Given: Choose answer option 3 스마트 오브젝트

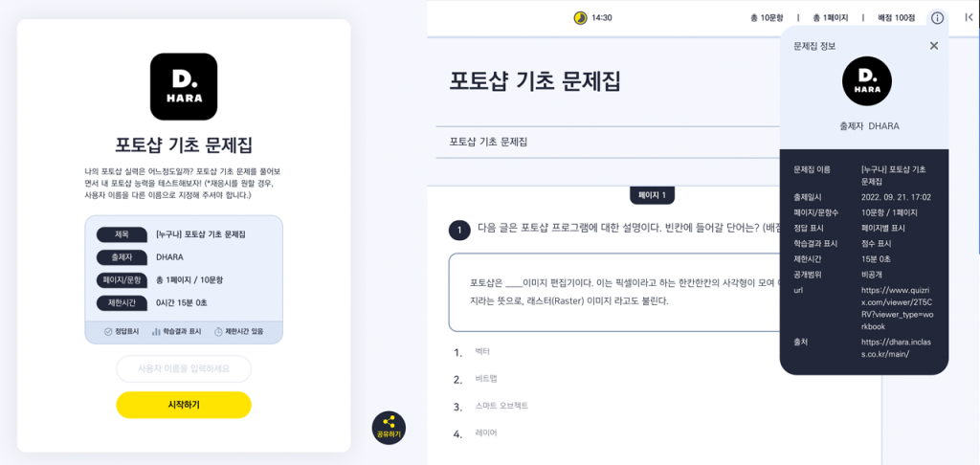Looking at the screenshot, I should click(501, 406).
